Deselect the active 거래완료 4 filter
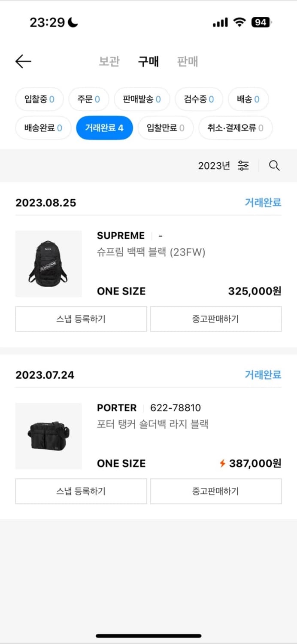This screenshot has height=644, width=297. (104, 128)
